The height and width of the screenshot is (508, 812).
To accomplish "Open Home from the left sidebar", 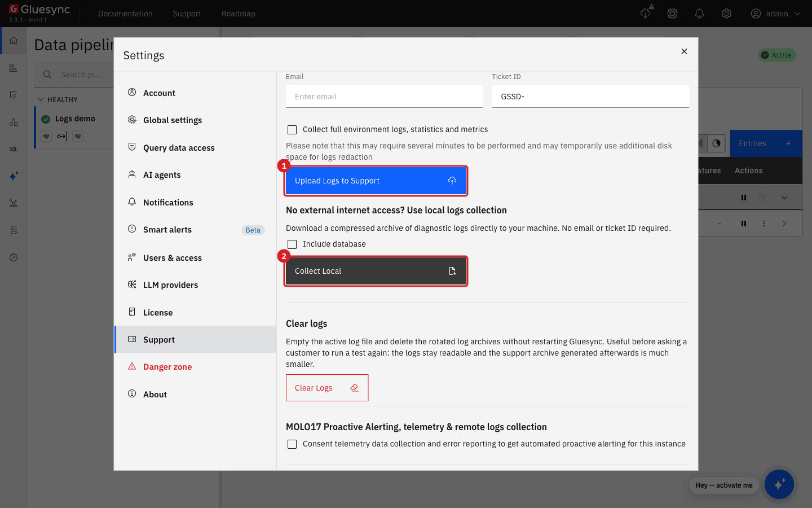I will coord(14,41).
